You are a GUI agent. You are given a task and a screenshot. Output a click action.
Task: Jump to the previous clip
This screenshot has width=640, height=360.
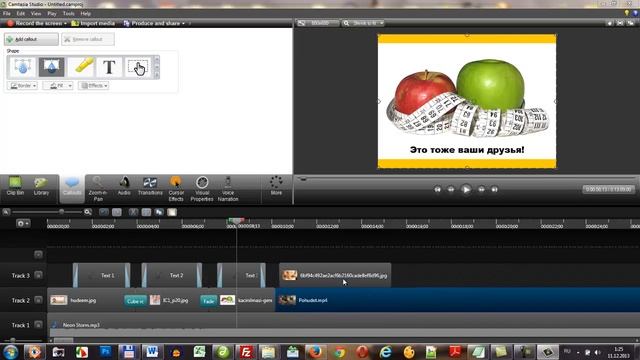[437, 189]
